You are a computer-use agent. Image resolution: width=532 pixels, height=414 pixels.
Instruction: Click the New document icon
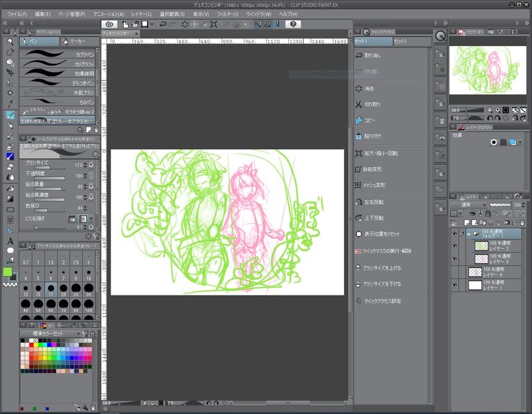coord(126,25)
